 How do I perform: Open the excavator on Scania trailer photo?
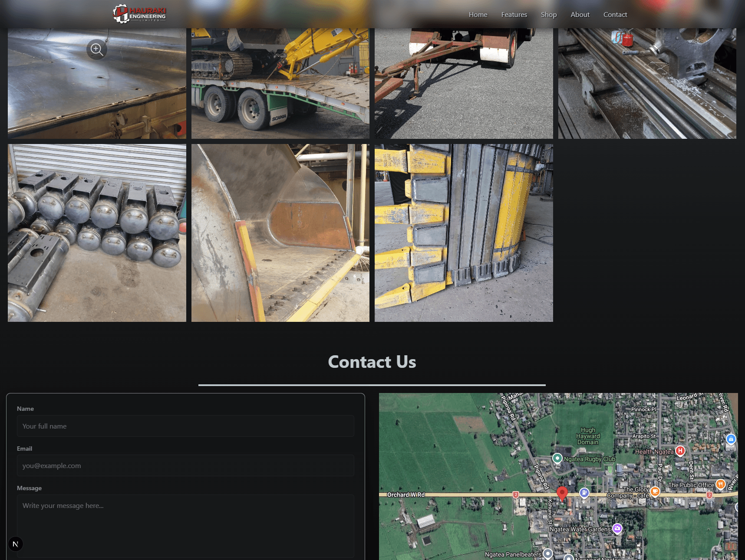(x=280, y=83)
